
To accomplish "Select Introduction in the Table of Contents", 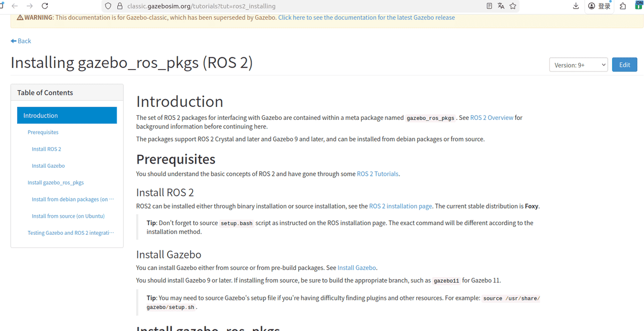I will [40, 115].
